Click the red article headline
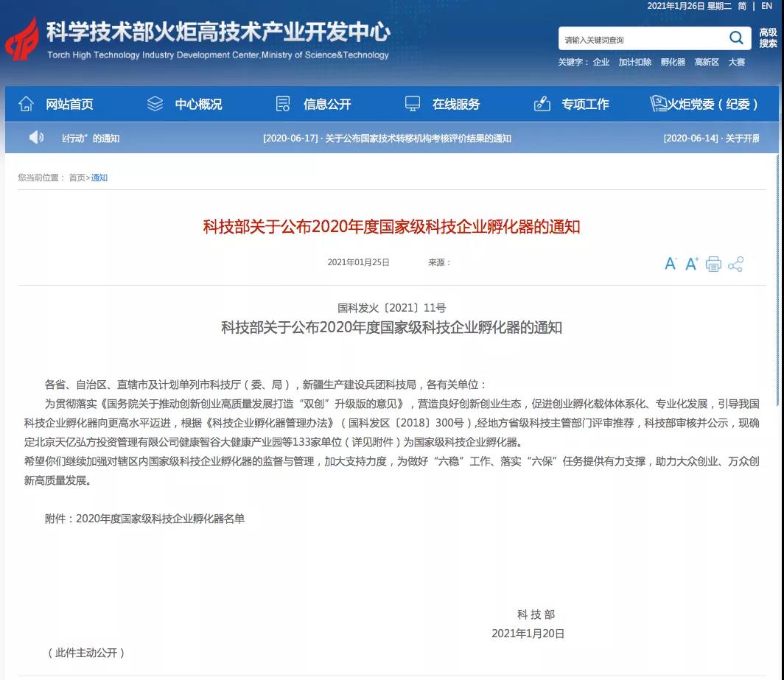784x680 pixels. pyautogui.click(x=391, y=226)
